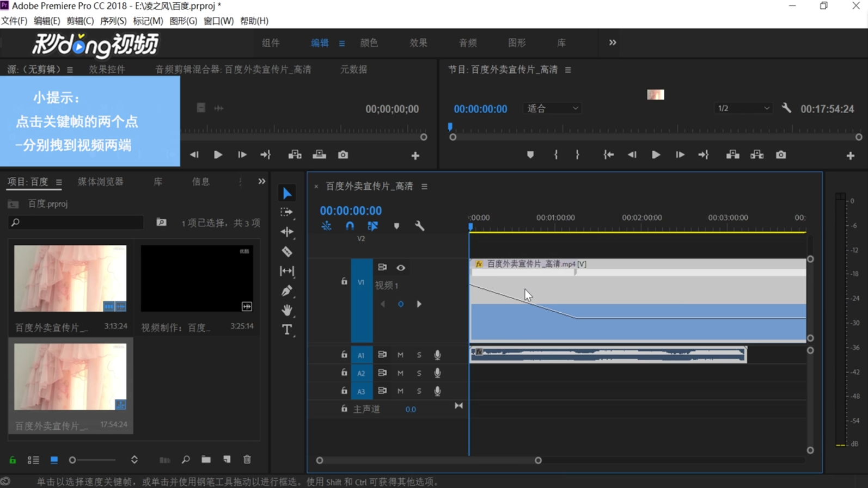Go to previous keyframe on V1
Screen dimensions: 868x488
click(383, 304)
